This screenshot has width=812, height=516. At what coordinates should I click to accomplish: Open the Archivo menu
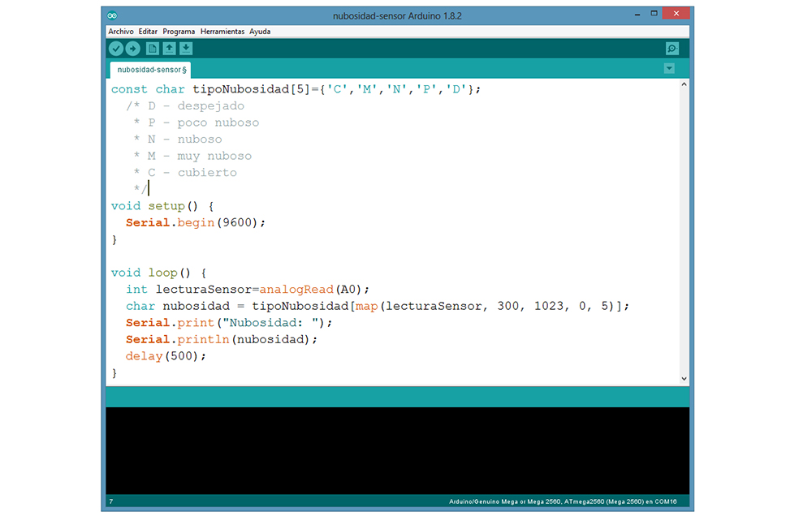tap(120, 32)
